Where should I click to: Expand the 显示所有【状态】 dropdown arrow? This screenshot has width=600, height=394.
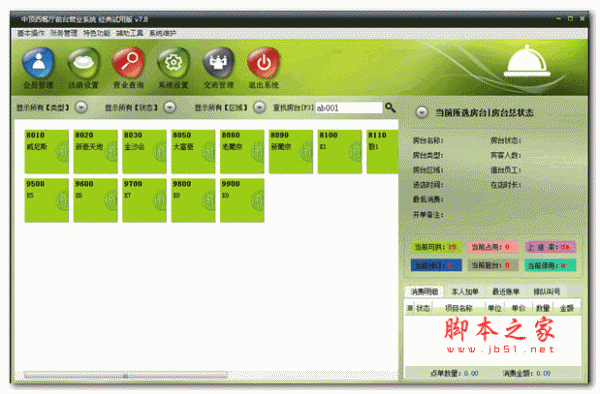point(170,107)
